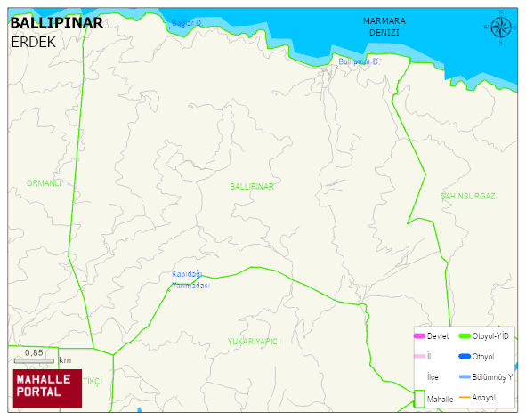This screenshot has height=420, width=526.
Task: Click the Devlet magenta legend swatch
Action: [x=420, y=335]
